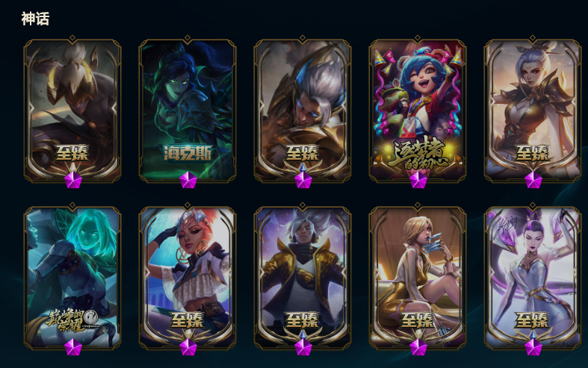
Task: Select the armored silver-haired woman 至臻 card
Action: (533, 110)
